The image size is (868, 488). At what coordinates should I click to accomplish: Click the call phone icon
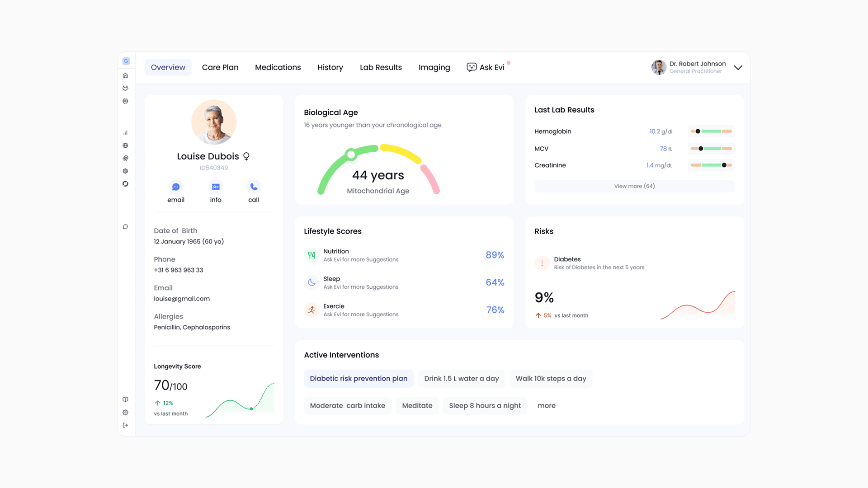point(254,187)
